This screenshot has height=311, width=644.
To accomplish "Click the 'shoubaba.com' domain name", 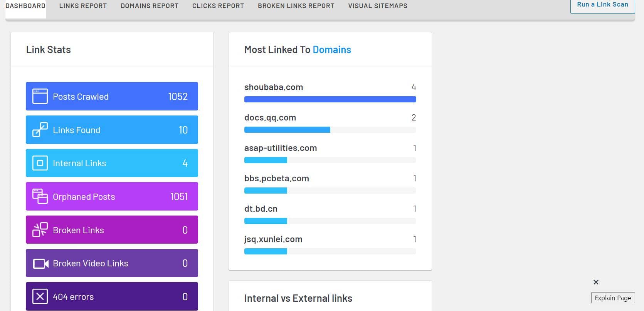I will coord(274,87).
